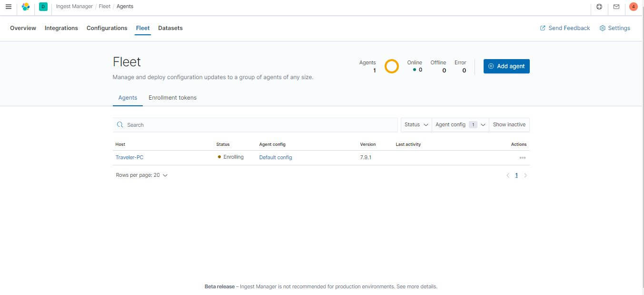Switch to the Enrollment tokens tab
Image resolution: width=644 pixels, height=295 pixels.
pos(172,97)
